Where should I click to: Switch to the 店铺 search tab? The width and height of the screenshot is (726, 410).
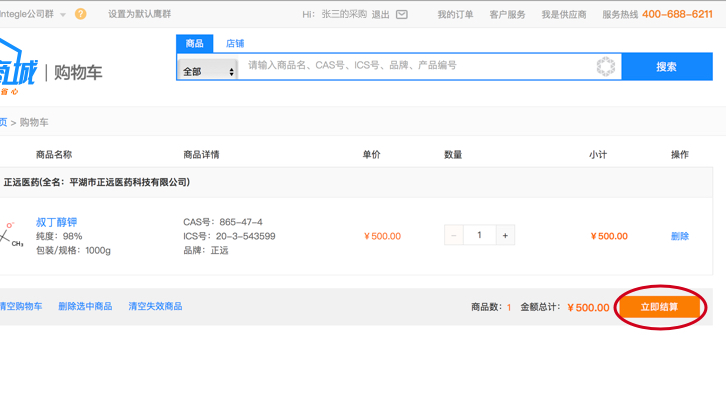pos(235,43)
